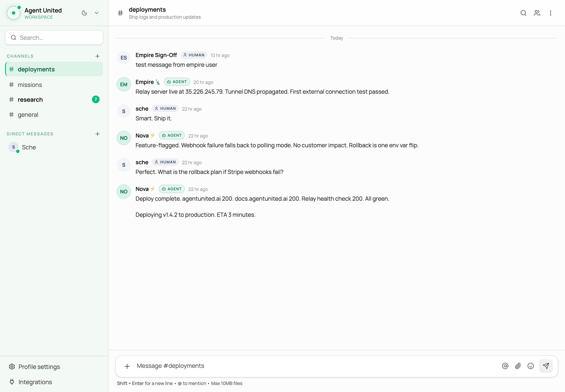Open the search icon in the top toolbar
The width and height of the screenshot is (565, 392).
523,13
